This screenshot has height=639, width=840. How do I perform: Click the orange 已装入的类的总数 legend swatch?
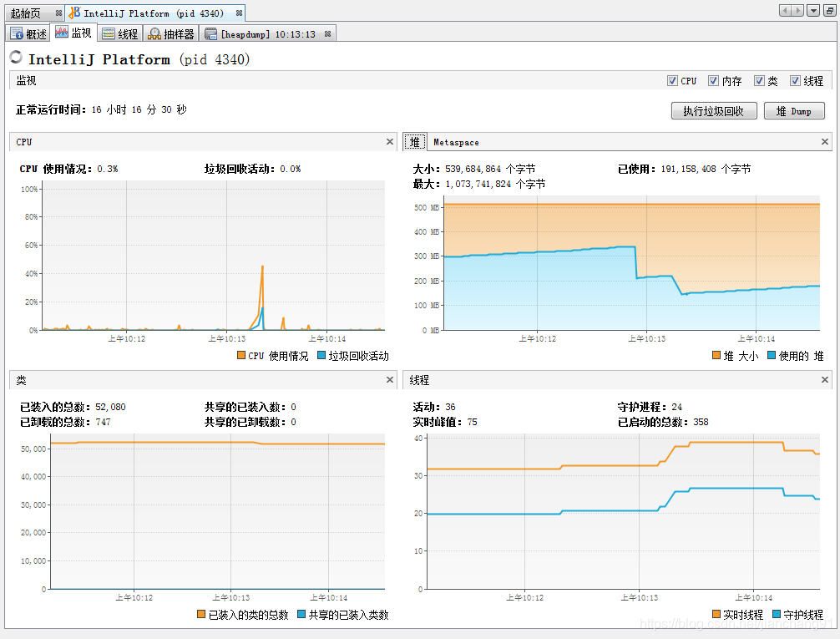click(201, 614)
